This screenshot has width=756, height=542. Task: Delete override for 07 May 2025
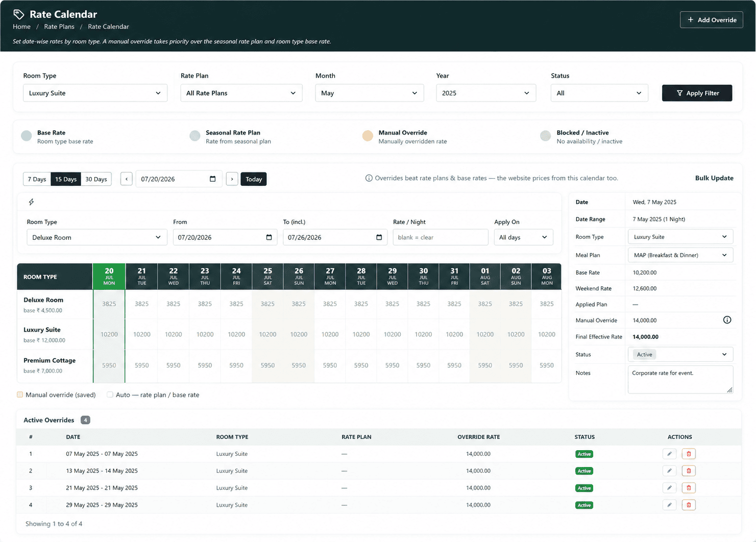(689, 454)
